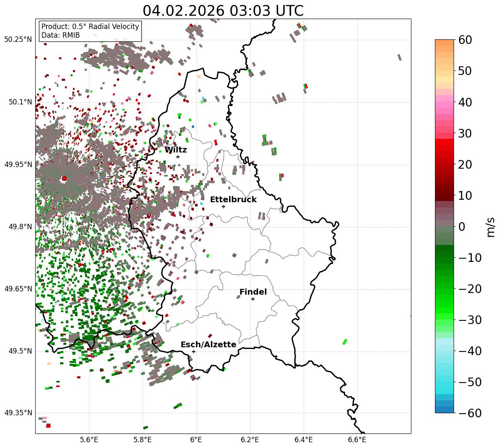Click the Findel station cross marker
Viewport: 500px width, 448px height.
click(x=253, y=299)
